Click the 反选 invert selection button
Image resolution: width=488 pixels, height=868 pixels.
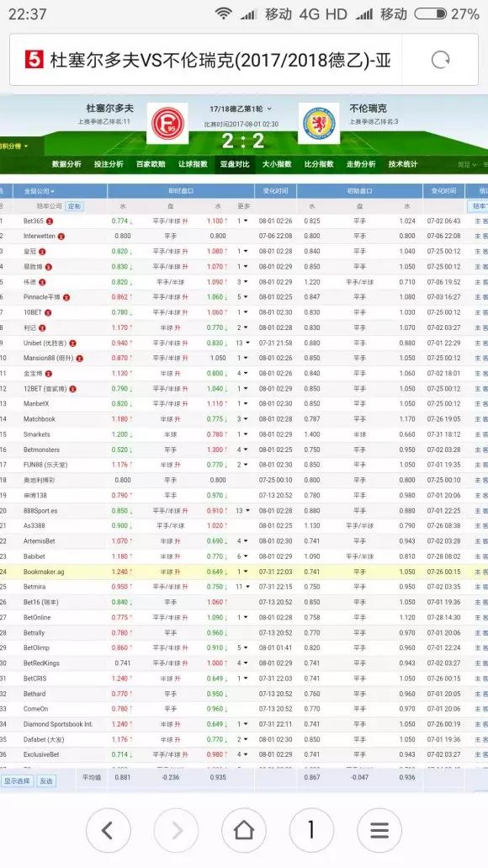pyautogui.click(x=46, y=781)
